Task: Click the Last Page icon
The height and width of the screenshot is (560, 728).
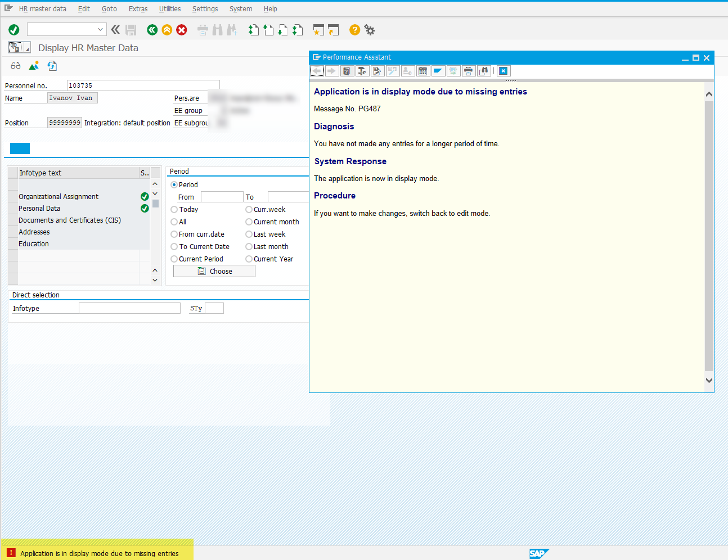Action: pyautogui.click(x=298, y=30)
